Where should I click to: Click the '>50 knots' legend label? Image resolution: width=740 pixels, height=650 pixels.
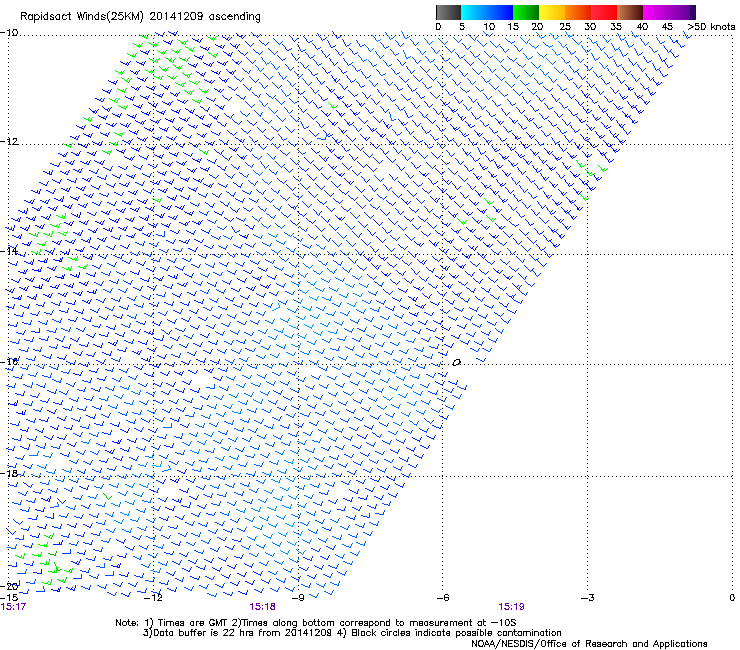click(x=711, y=27)
